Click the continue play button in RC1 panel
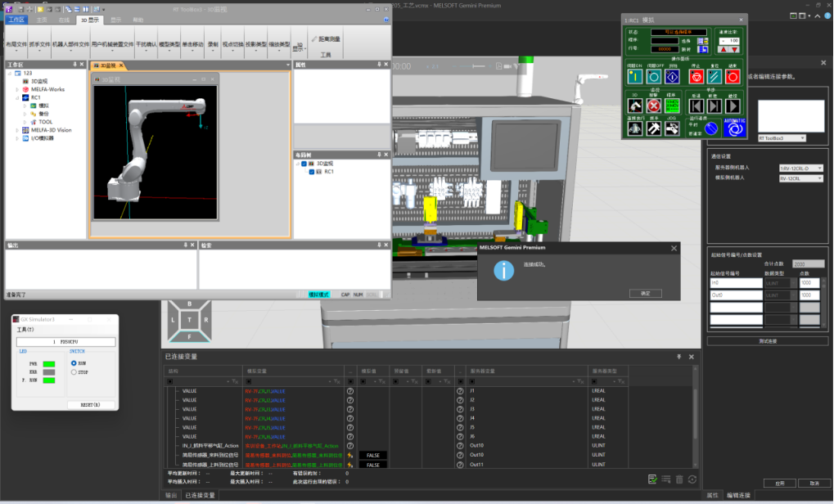Image resolution: width=834 pixels, height=504 pixels. [733, 106]
